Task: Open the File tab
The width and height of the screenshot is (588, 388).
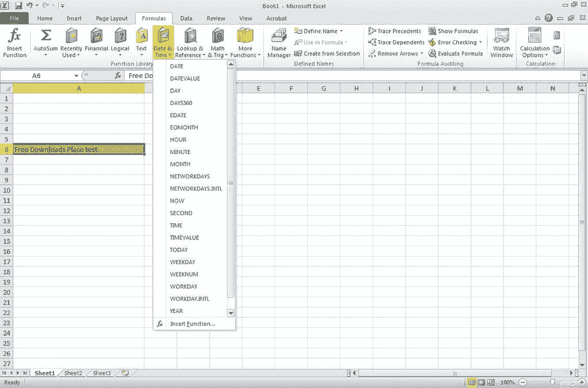Action: [14, 18]
